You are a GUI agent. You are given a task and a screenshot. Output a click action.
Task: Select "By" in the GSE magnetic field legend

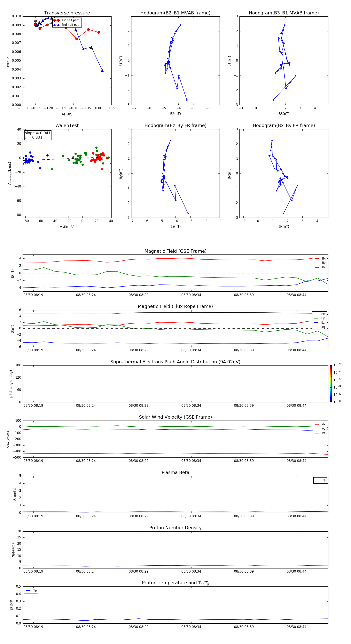[320, 263]
